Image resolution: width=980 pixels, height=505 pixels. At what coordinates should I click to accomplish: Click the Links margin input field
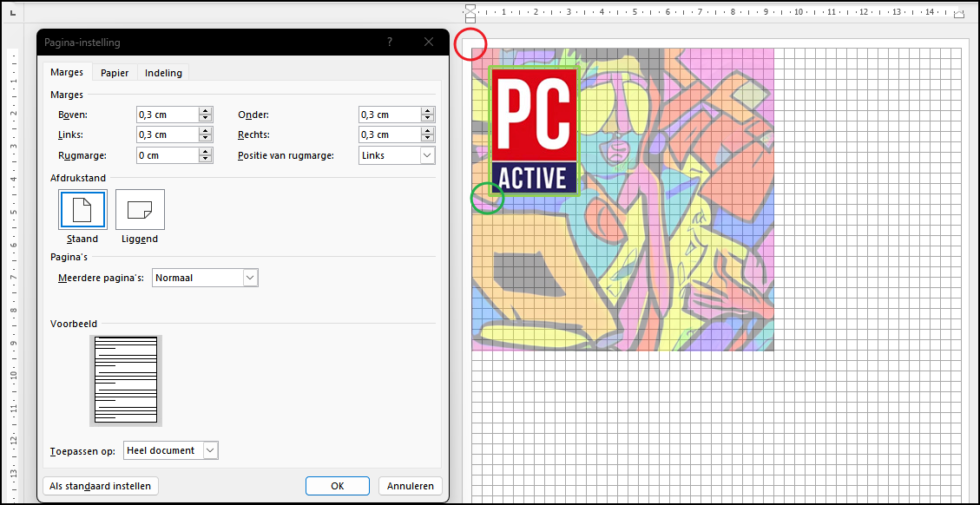168,134
